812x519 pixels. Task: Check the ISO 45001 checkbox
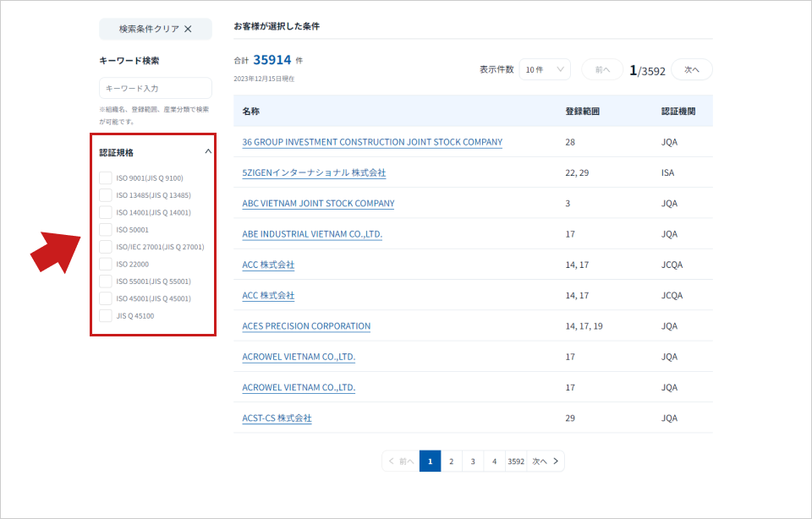pyautogui.click(x=107, y=298)
